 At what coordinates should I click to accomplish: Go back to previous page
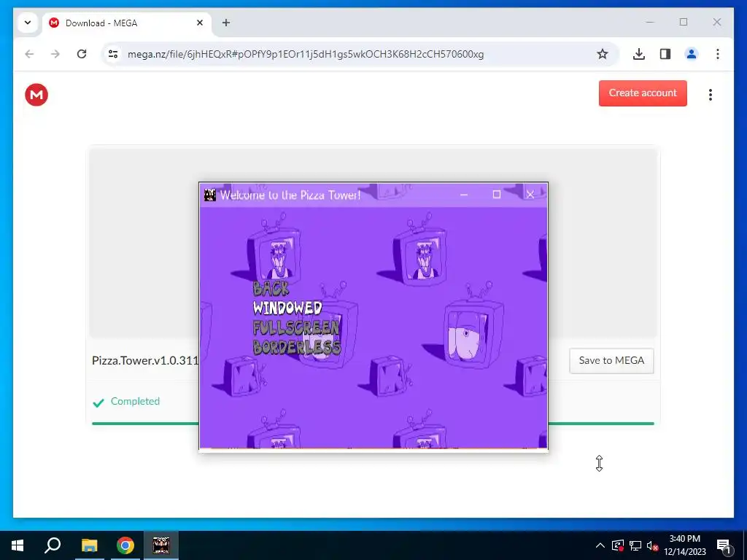point(29,54)
